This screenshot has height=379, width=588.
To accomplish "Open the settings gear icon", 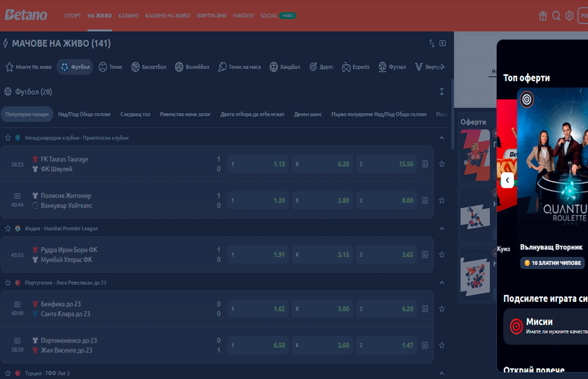I will pos(569,16).
